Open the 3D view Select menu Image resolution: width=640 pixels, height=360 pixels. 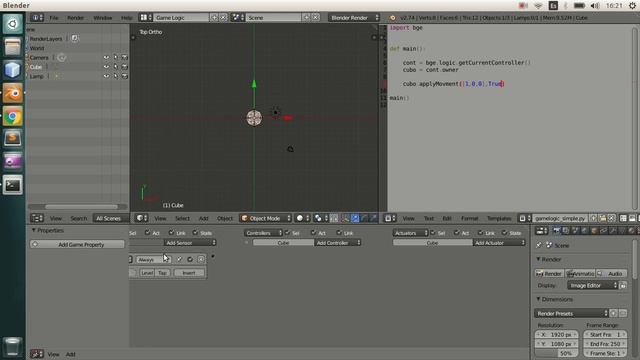pos(182,219)
